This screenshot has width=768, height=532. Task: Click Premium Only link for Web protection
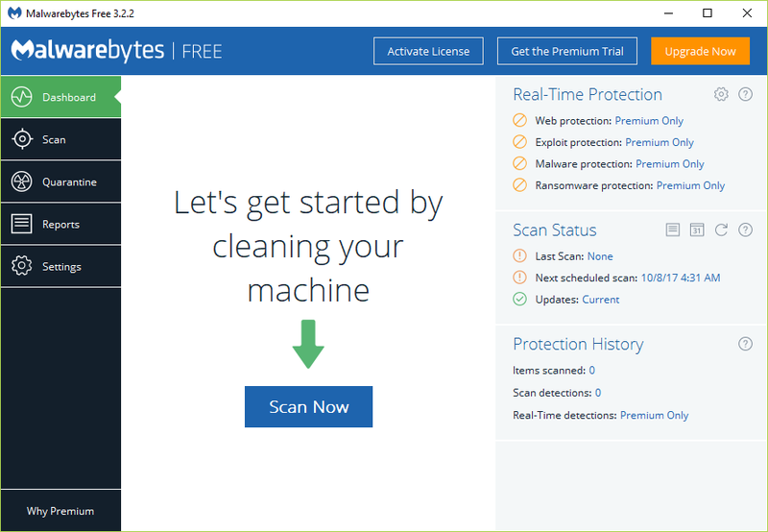click(x=649, y=120)
